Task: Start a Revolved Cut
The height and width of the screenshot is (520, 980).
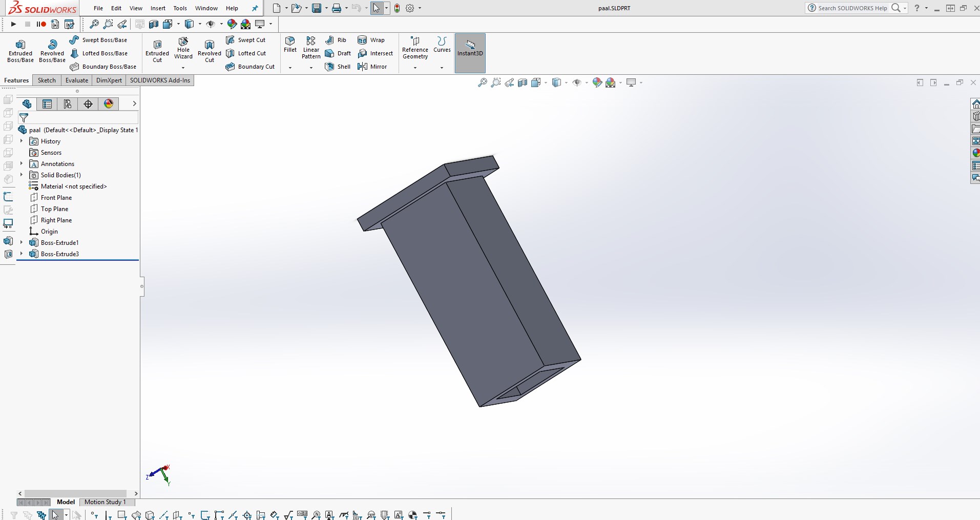Action: click(210, 51)
